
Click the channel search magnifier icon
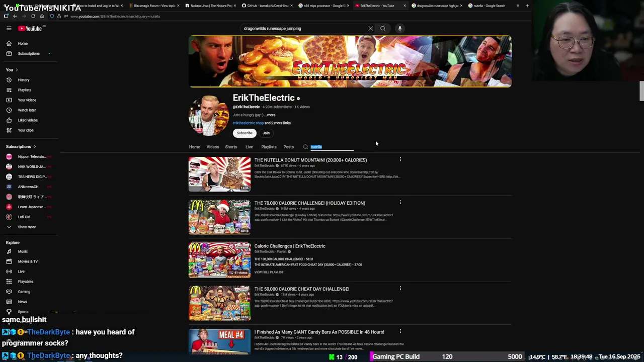305,147
